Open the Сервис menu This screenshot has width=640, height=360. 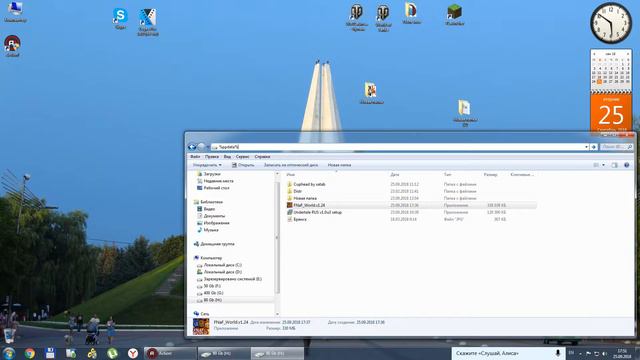click(x=242, y=157)
